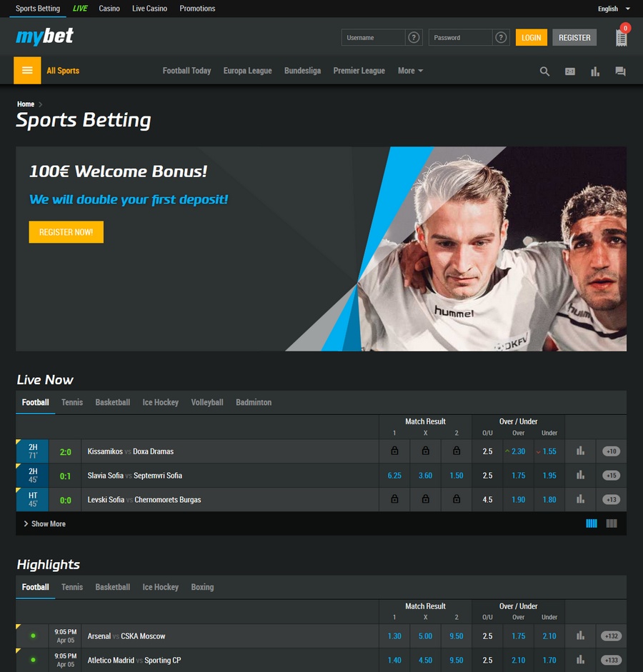Show +13 more markets for Levski Sofia

coord(612,499)
